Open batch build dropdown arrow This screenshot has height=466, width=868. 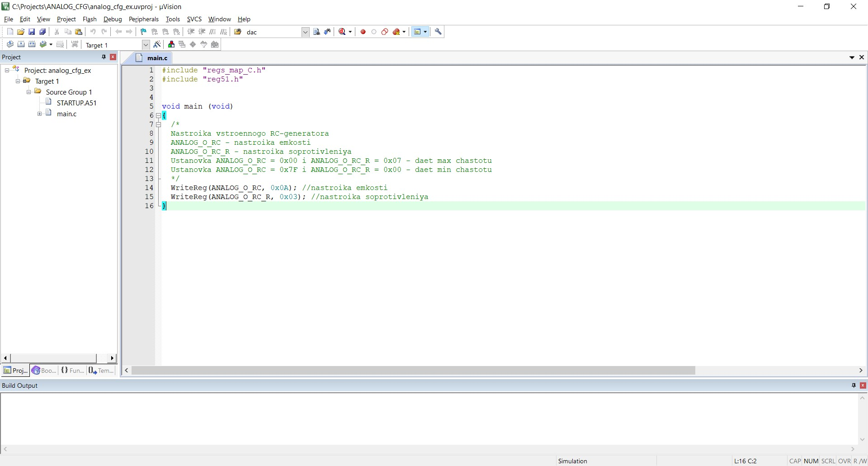[x=51, y=44]
